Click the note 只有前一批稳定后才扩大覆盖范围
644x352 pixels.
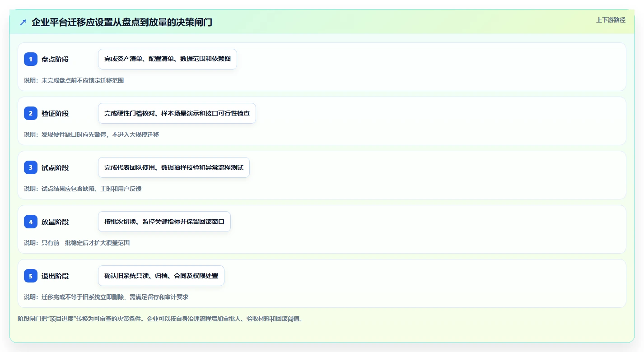[x=77, y=243]
